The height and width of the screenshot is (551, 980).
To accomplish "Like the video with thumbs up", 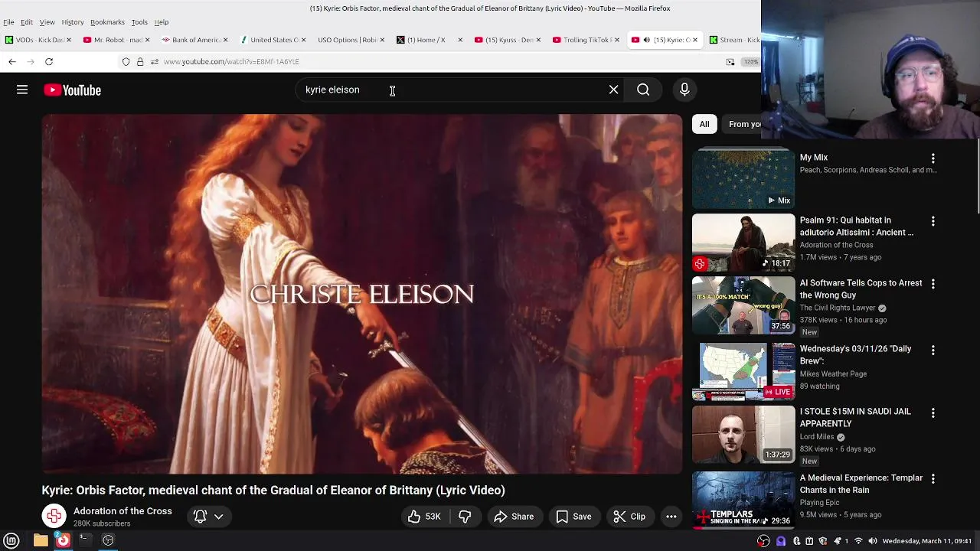I will [423, 517].
